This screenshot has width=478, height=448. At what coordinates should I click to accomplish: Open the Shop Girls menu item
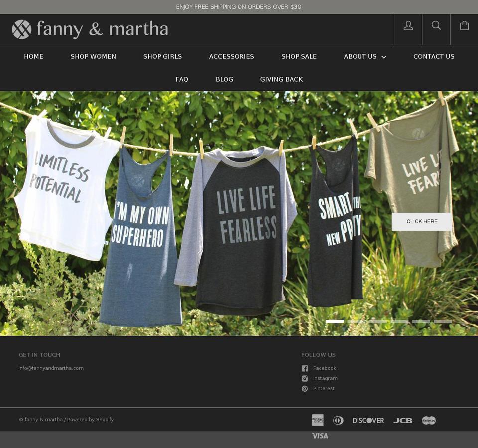[x=162, y=56]
